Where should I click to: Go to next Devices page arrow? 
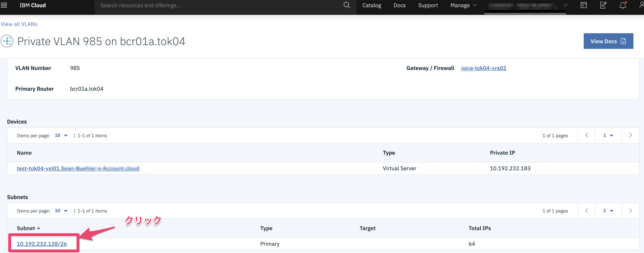pyautogui.click(x=630, y=135)
